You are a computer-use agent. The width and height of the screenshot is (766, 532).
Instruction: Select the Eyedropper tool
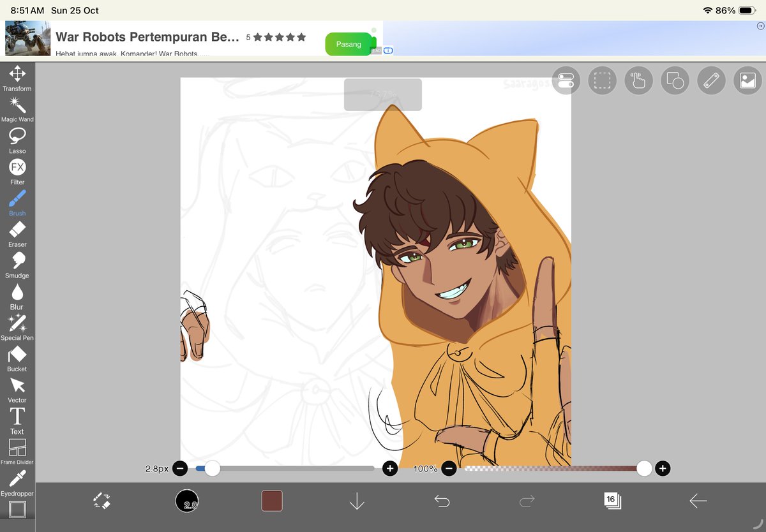(x=17, y=483)
